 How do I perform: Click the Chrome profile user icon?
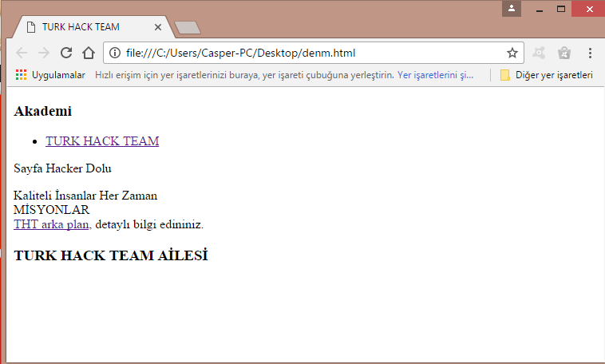click(512, 9)
